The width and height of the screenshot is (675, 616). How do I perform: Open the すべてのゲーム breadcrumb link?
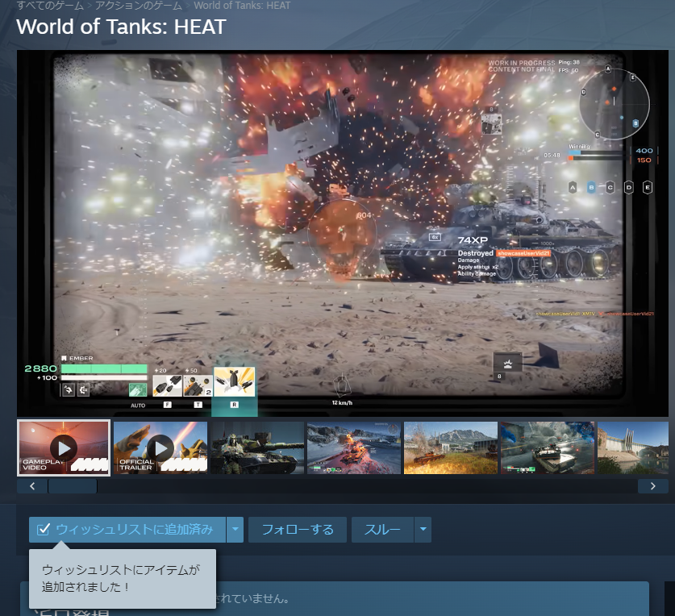click(x=50, y=6)
